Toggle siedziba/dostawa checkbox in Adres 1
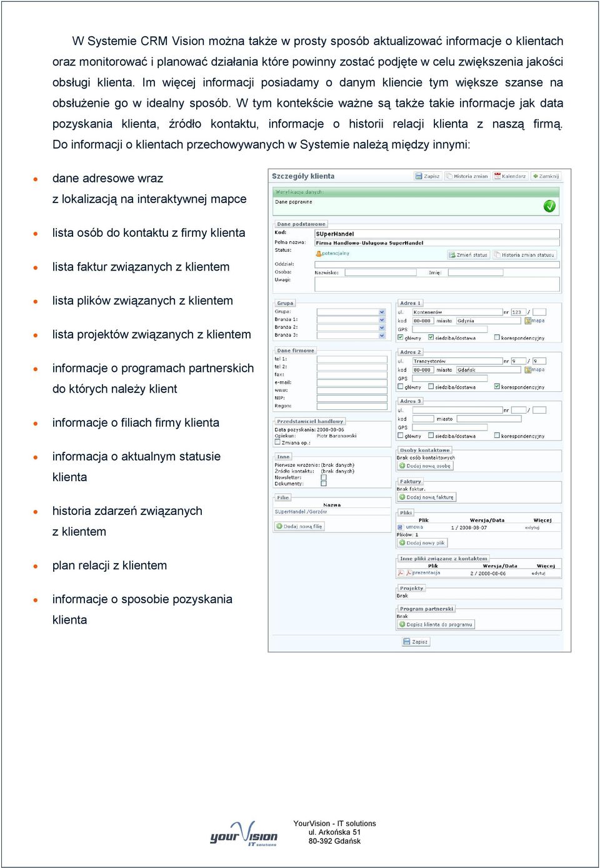Image resolution: width=600 pixels, height=868 pixels. [431, 337]
